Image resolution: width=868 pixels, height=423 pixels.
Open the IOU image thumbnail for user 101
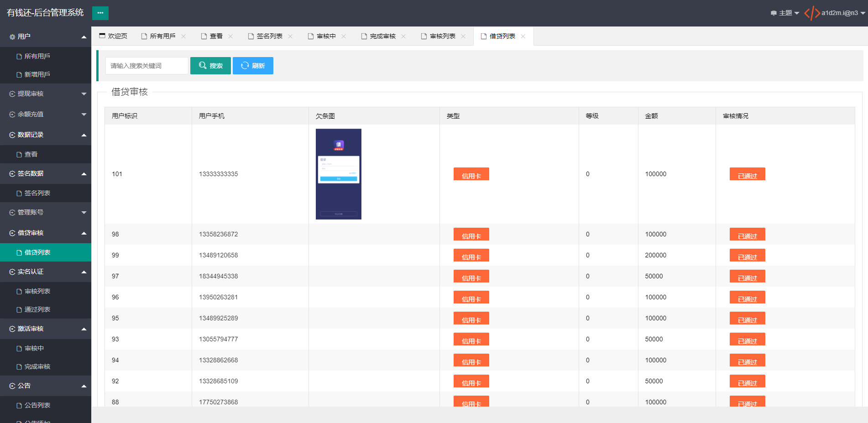339,174
